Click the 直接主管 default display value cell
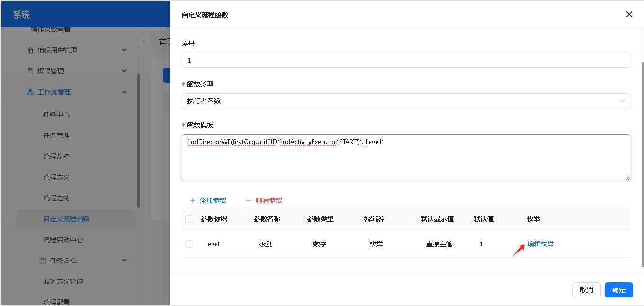The height and width of the screenshot is (306, 644). [440, 244]
